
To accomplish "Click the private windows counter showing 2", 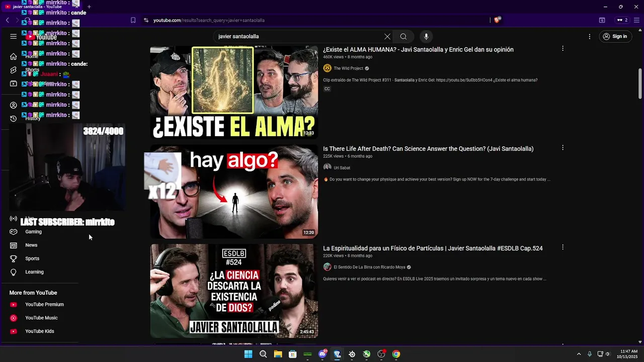I will (622, 20).
